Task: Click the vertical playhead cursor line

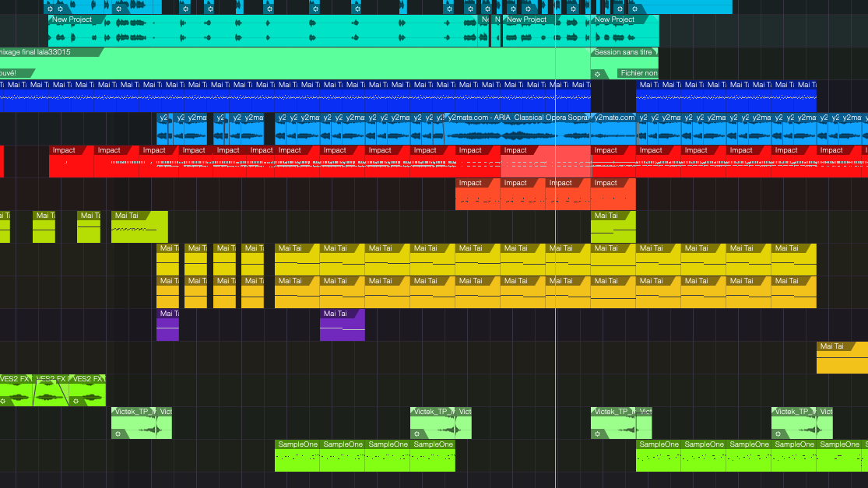Action: [555, 233]
